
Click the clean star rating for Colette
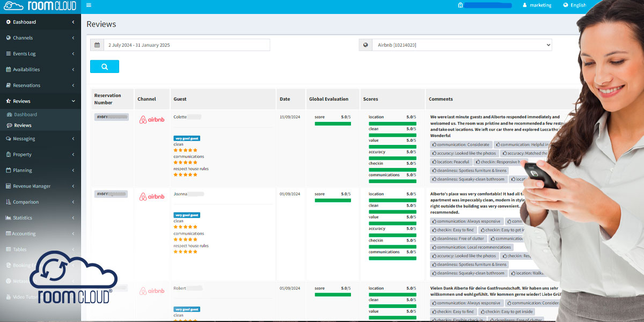[x=185, y=150]
